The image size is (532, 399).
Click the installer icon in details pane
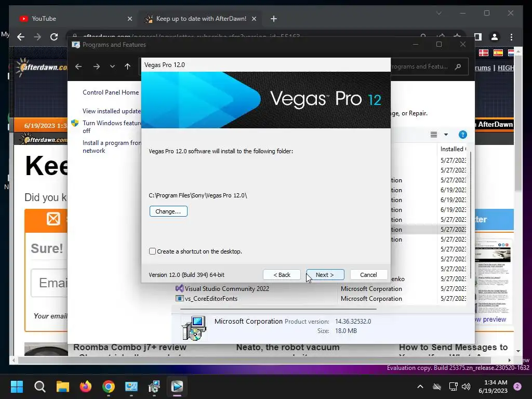tap(194, 328)
